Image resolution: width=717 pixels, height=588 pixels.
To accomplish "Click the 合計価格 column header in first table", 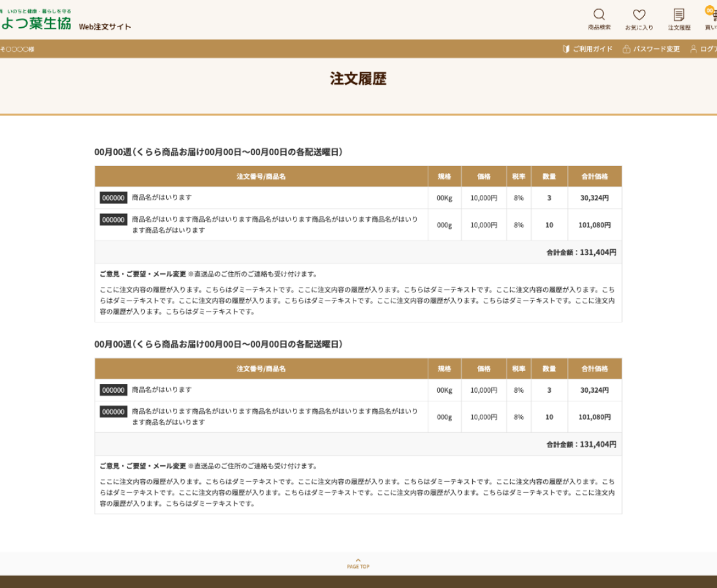I will click(x=594, y=176).
